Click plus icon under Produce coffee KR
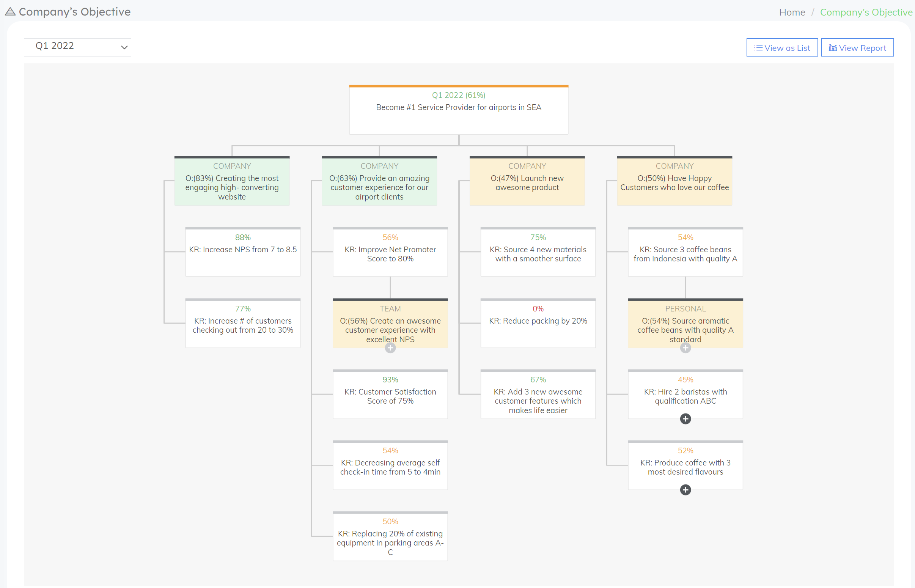Viewport: 915px width, 588px height. pos(685,489)
